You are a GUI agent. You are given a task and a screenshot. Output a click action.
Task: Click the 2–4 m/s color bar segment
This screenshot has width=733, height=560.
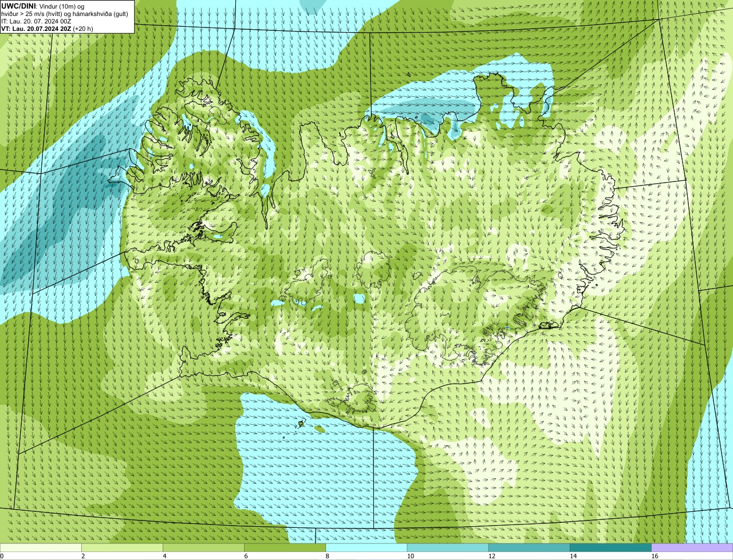(122, 547)
